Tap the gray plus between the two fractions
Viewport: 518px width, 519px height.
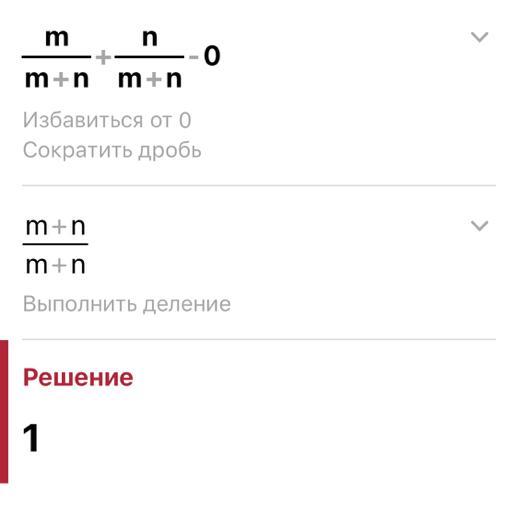[x=103, y=57]
